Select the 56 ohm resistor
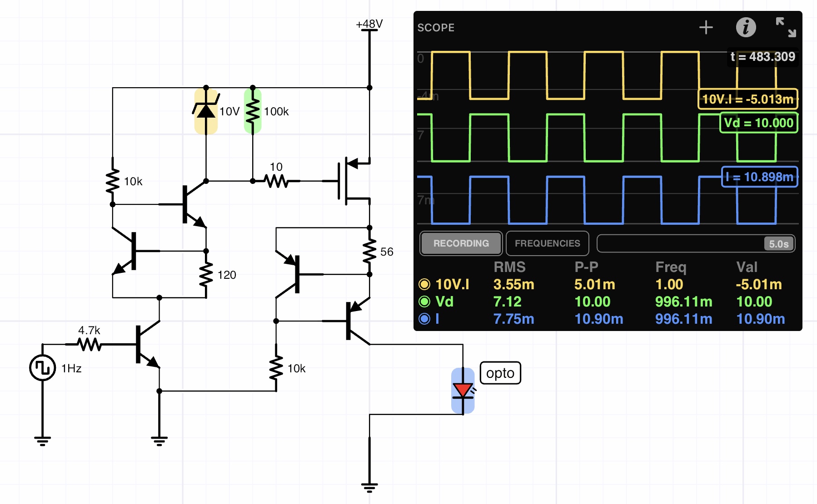This screenshot has width=817, height=504. pos(369,251)
